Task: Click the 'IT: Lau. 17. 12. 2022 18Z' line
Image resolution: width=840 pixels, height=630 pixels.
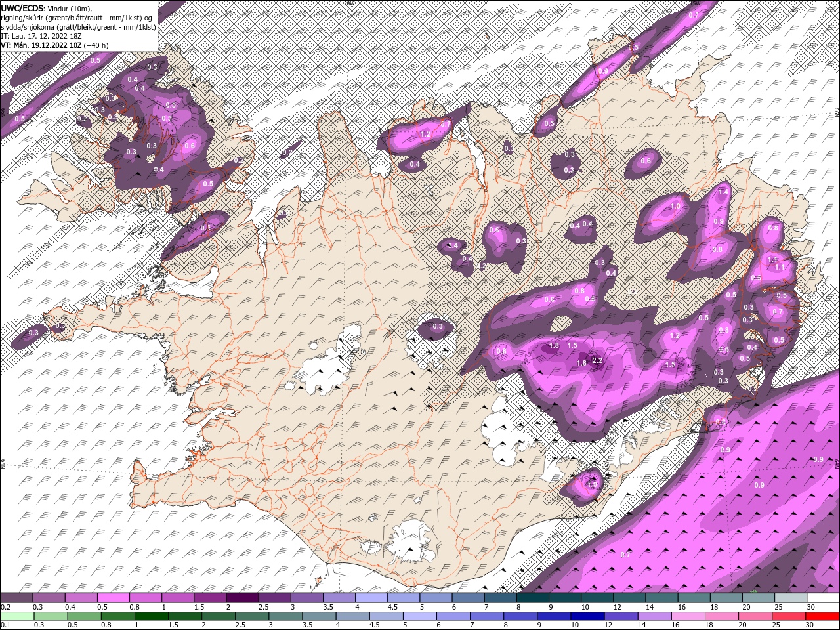Action: click(41, 36)
